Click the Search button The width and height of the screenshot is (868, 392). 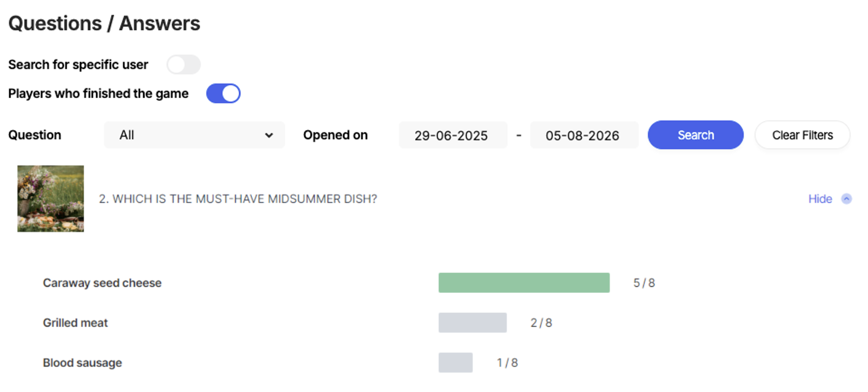click(695, 135)
